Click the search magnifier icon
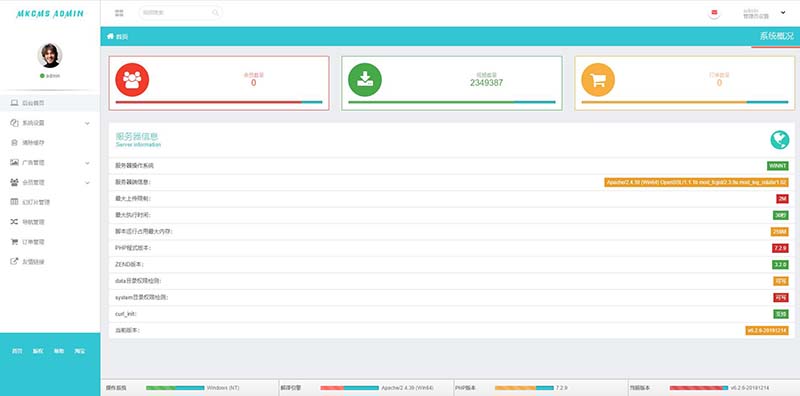Viewport: 800px width, 396px height. [215, 13]
